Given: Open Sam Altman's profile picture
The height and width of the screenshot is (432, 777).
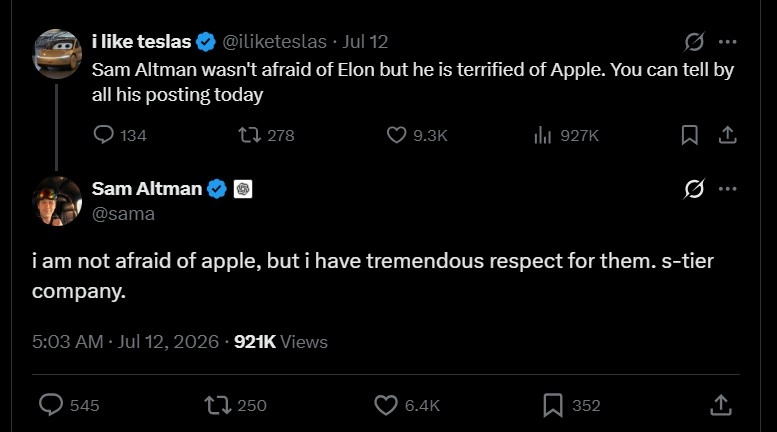Looking at the screenshot, I should click(x=57, y=201).
